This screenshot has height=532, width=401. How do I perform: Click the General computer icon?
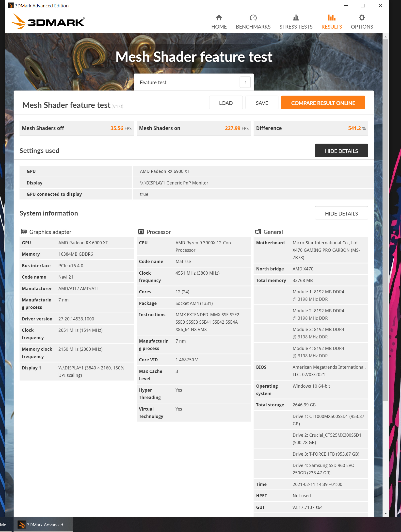(x=258, y=232)
